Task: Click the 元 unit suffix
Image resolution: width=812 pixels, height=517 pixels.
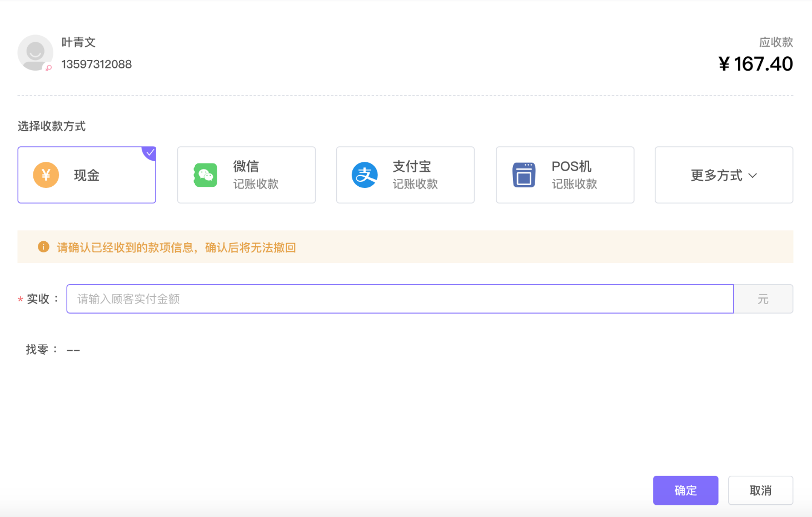Action: coord(763,299)
